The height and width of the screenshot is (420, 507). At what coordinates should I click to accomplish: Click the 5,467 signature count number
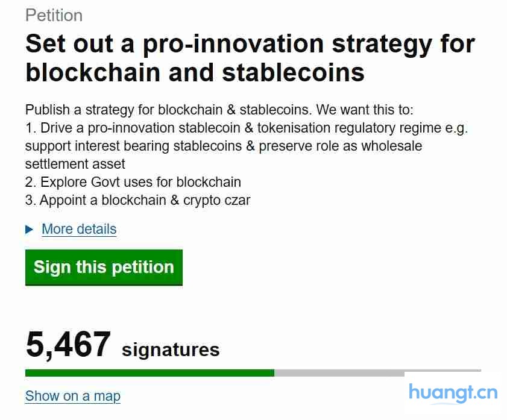tap(68, 345)
